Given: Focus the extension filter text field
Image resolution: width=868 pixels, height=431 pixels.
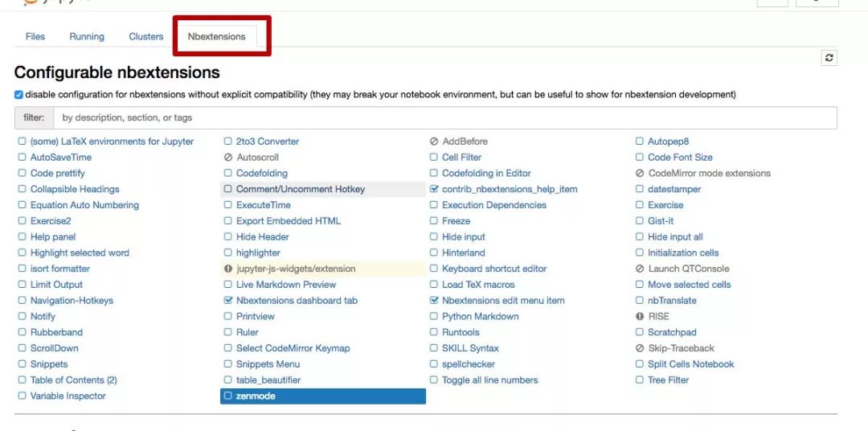Looking at the screenshot, I should [445, 117].
